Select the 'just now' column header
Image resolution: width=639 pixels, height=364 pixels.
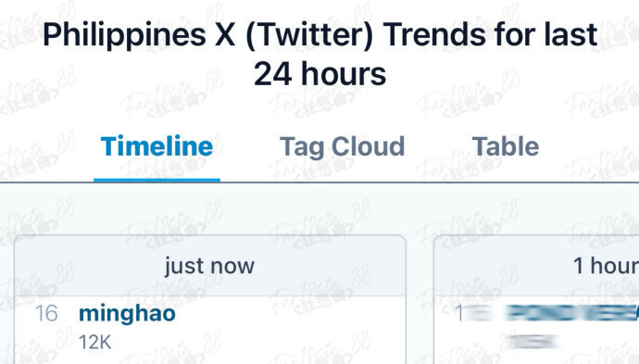pos(210,266)
